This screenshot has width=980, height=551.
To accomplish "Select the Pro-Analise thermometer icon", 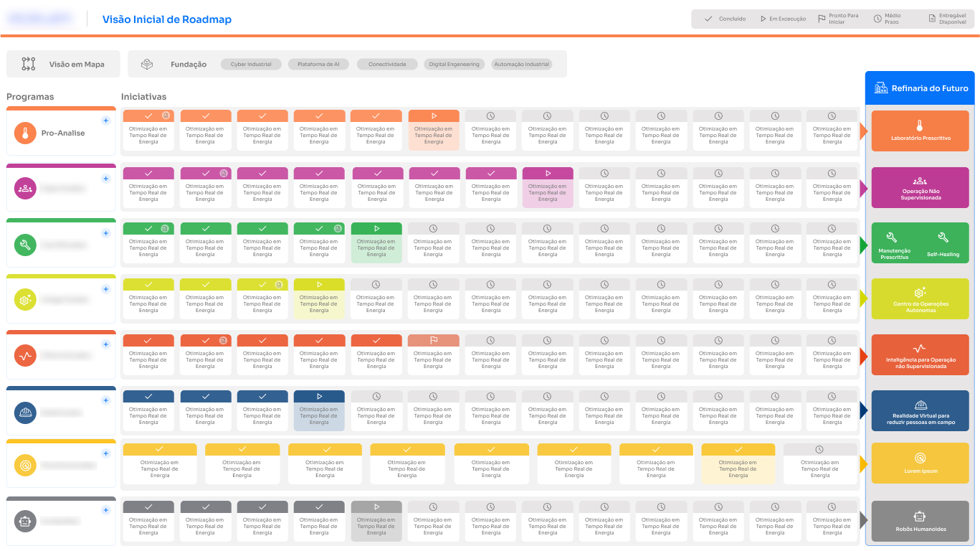I will tap(25, 133).
